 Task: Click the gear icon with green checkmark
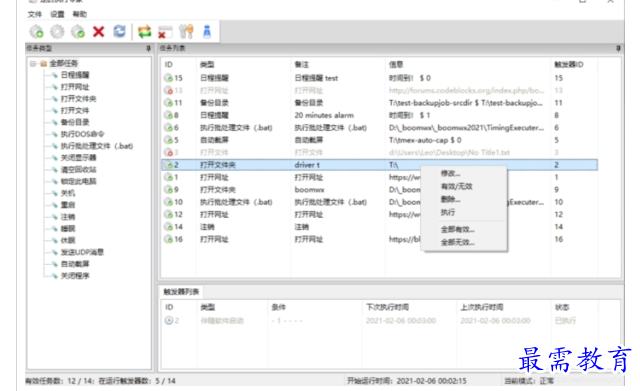point(78,31)
